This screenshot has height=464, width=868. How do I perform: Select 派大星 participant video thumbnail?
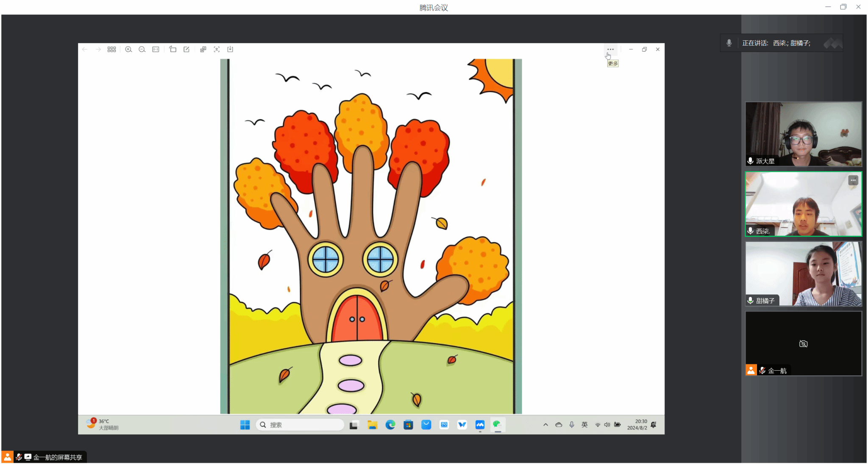[803, 134]
